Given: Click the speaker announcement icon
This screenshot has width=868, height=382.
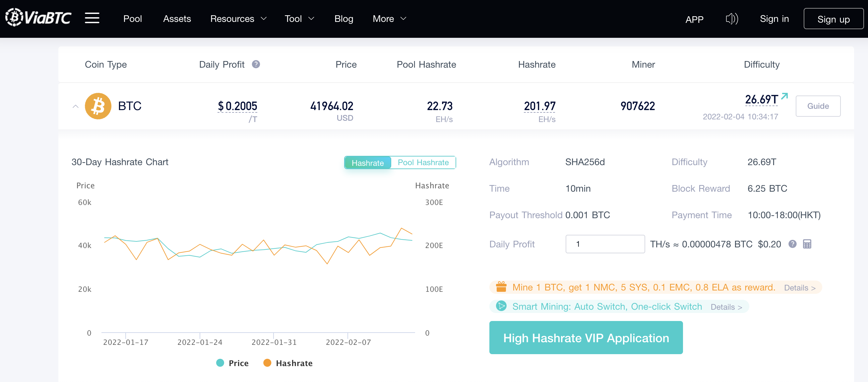Looking at the screenshot, I should click(x=731, y=19).
